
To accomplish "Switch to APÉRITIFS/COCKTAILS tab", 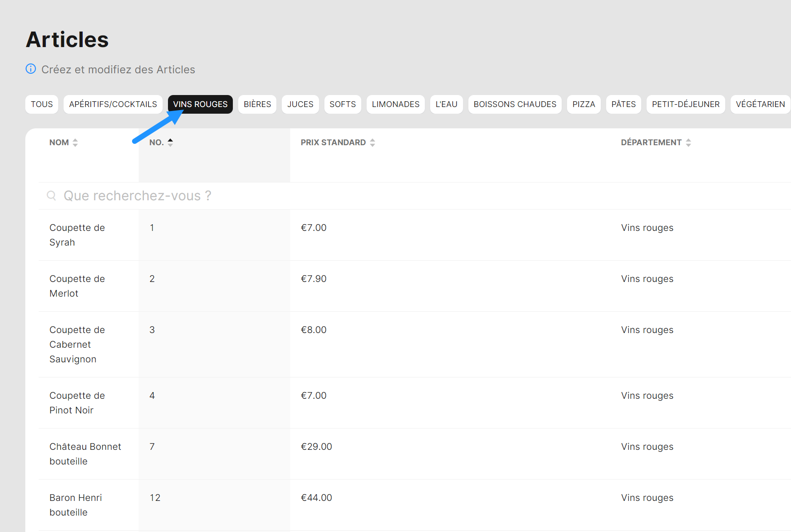I will (x=113, y=104).
